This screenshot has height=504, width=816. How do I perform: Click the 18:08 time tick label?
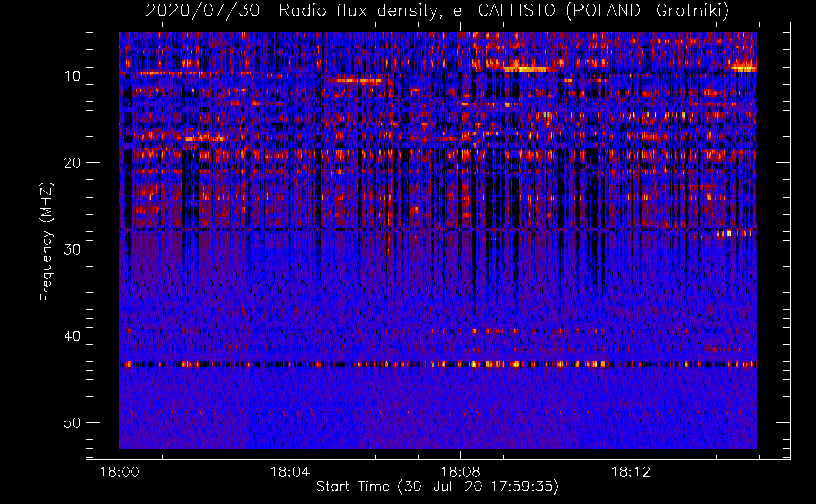coord(460,472)
